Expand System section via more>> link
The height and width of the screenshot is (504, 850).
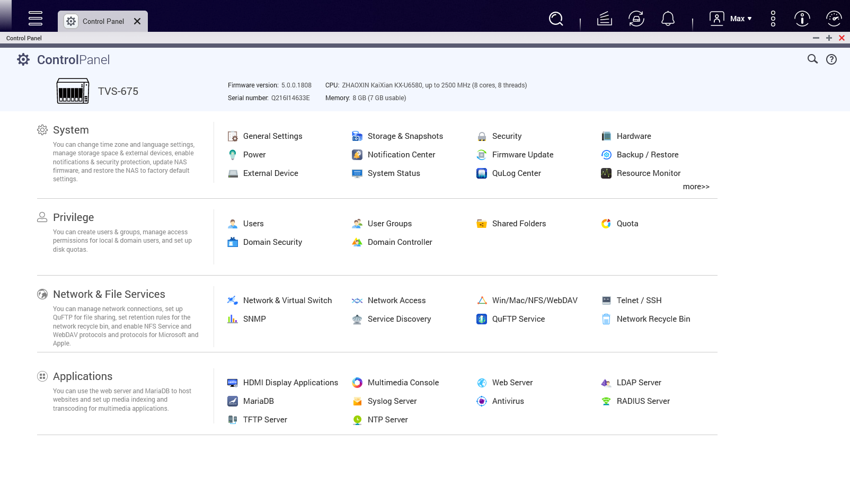point(696,187)
